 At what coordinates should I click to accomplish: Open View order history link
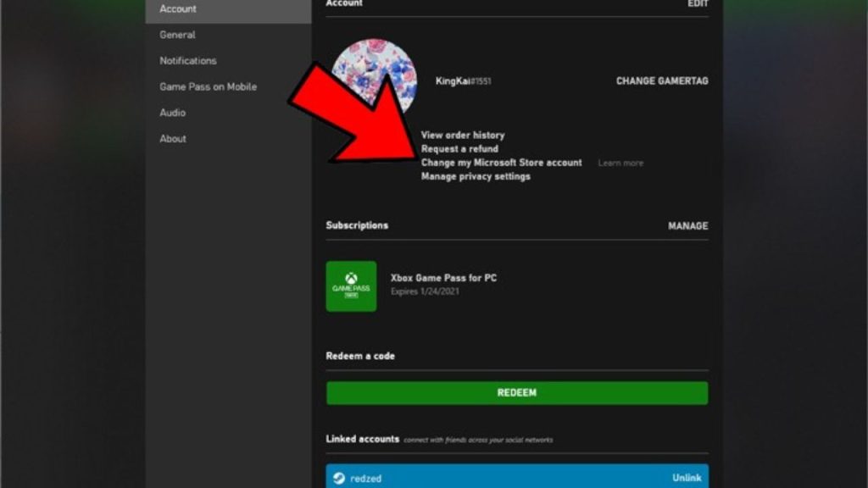pos(463,135)
